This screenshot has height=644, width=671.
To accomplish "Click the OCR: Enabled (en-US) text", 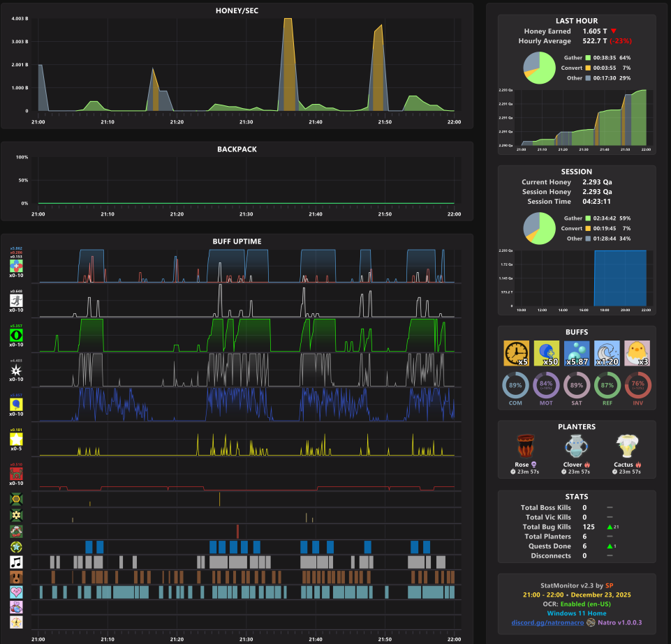I will (577, 604).
